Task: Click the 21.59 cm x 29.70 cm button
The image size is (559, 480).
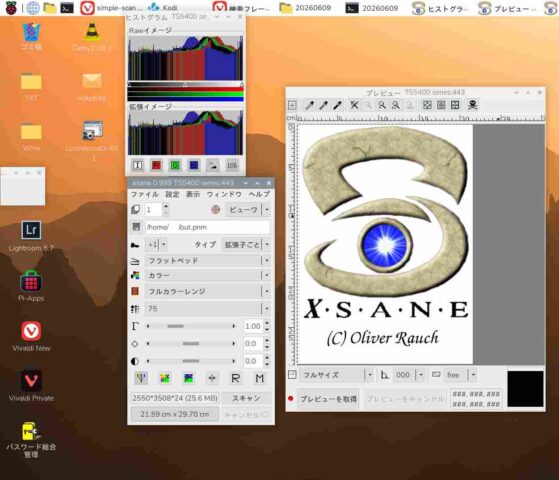Action: pyautogui.click(x=175, y=414)
